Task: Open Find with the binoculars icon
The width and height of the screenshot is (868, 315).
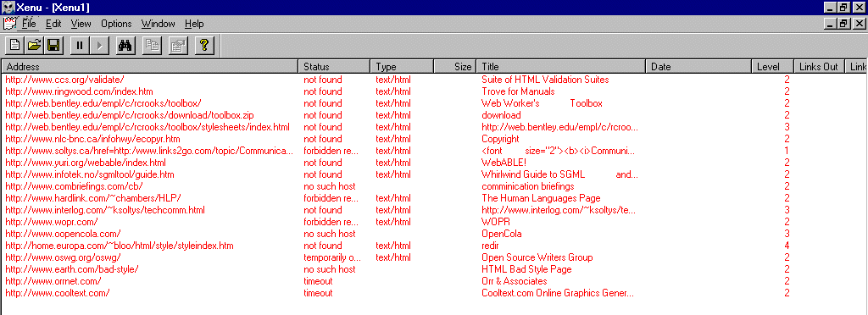Action: coord(125,46)
